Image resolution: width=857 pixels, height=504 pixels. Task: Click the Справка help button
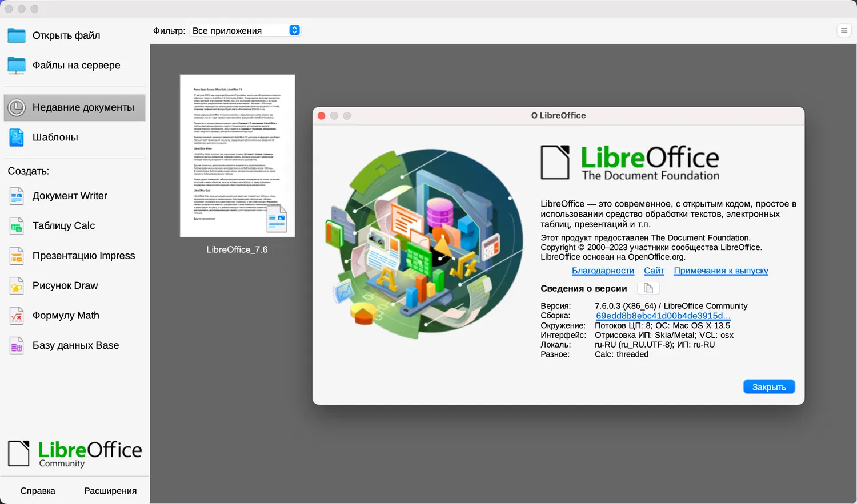(38, 491)
